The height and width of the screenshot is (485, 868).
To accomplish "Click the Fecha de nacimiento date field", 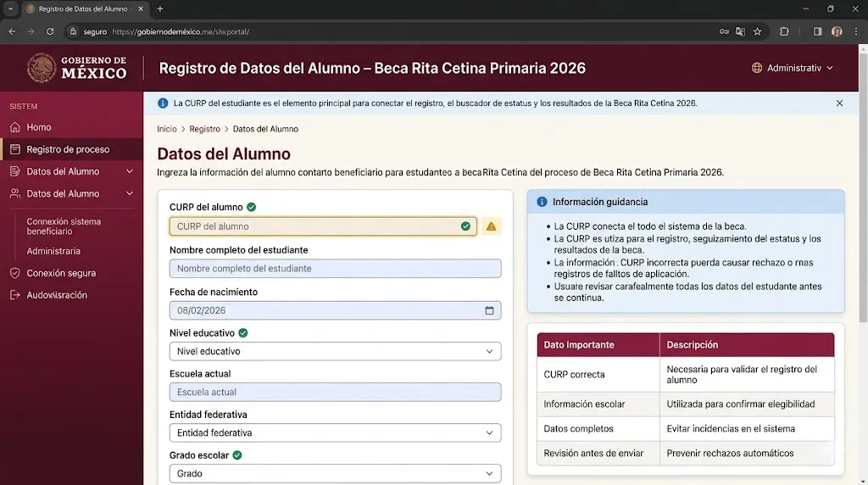I will point(335,310).
